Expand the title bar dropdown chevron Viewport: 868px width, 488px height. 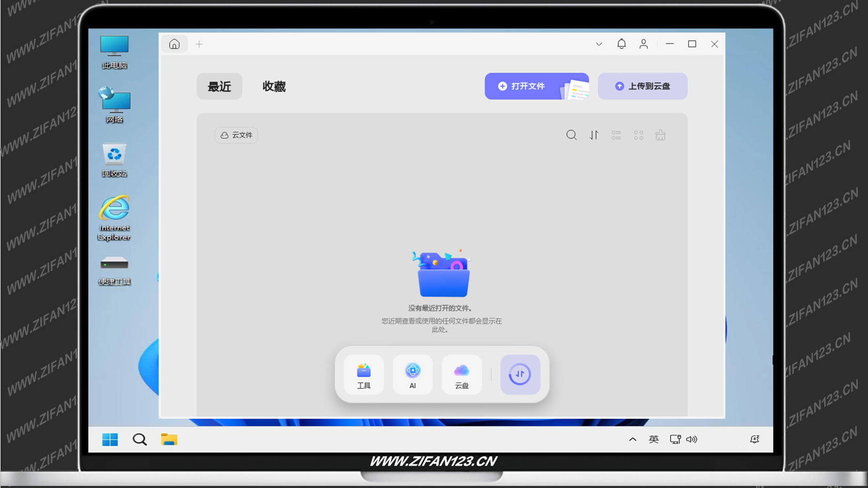click(599, 44)
